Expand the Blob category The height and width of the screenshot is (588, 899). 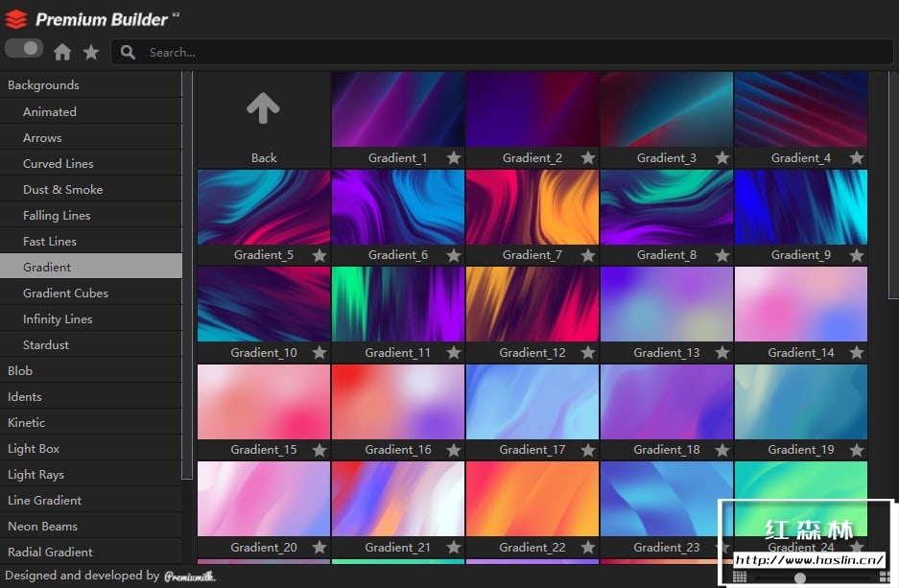pos(20,370)
